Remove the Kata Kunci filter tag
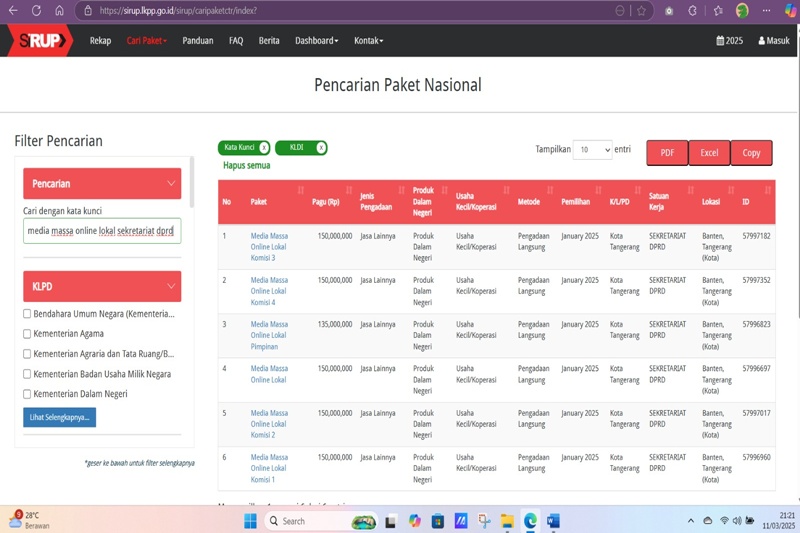 tap(264, 147)
